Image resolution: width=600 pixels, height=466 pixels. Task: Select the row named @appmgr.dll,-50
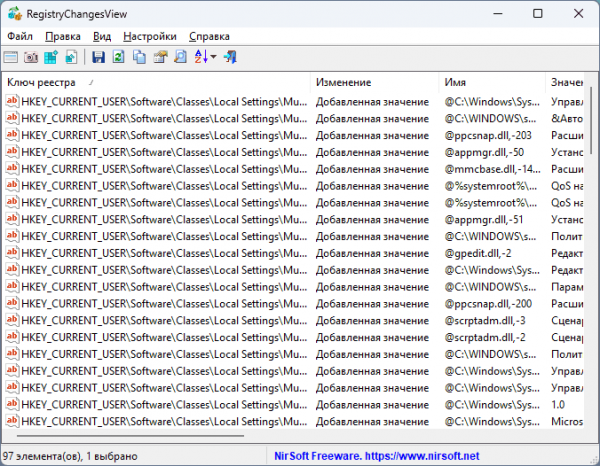pos(293,152)
